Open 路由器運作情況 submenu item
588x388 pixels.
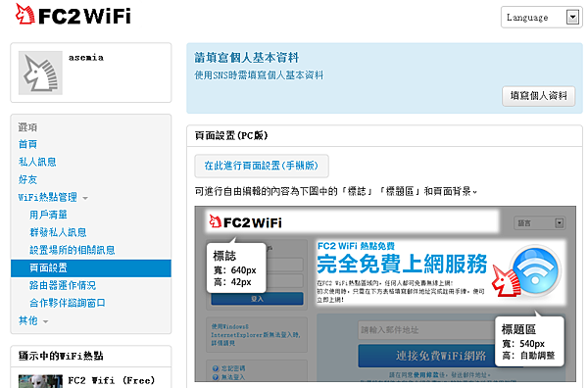pyautogui.click(x=63, y=285)
